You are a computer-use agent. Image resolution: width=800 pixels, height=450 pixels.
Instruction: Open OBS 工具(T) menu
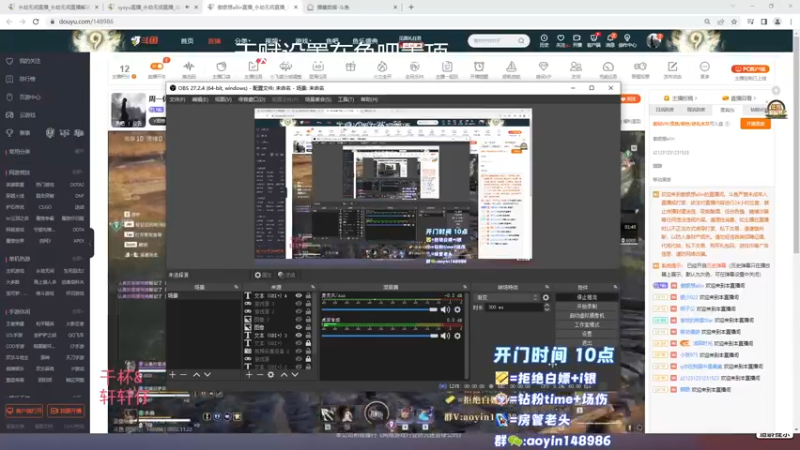click(346, 99)
